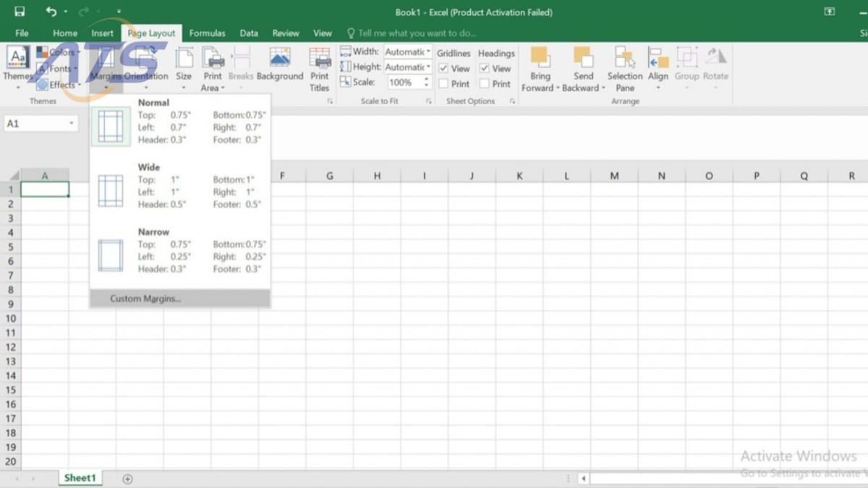Increase the Scale percentage spinner
This screenshot has height=488, width=868.
point(427,80)
